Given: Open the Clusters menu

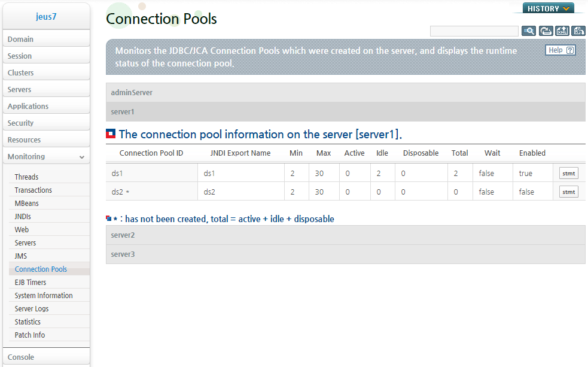Looking at the screenshot, I should click(x=46, y=73).
